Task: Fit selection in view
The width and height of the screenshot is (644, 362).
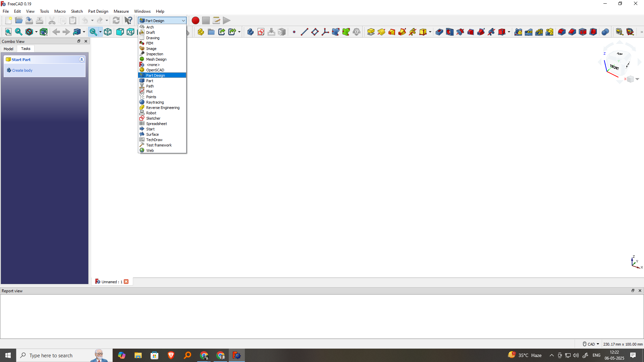Action: 19,32
